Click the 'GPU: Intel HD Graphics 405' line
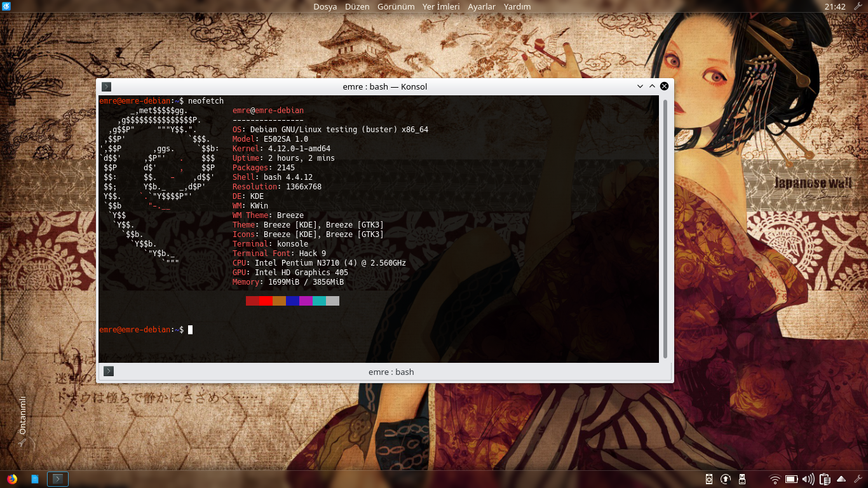 (x=290, y=273)
